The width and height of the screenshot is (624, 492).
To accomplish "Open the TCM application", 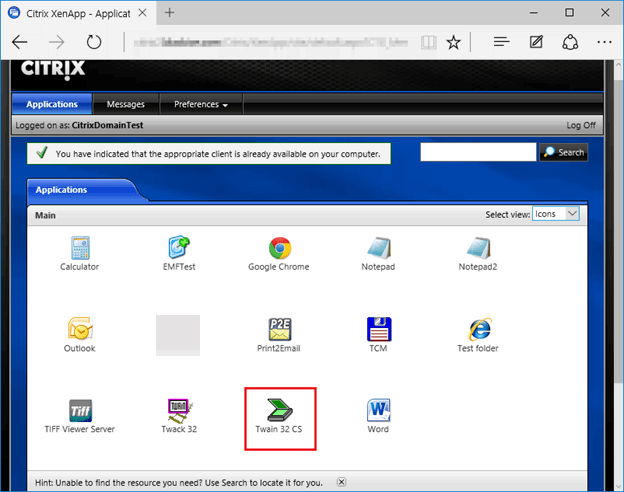I will point(378,335).
